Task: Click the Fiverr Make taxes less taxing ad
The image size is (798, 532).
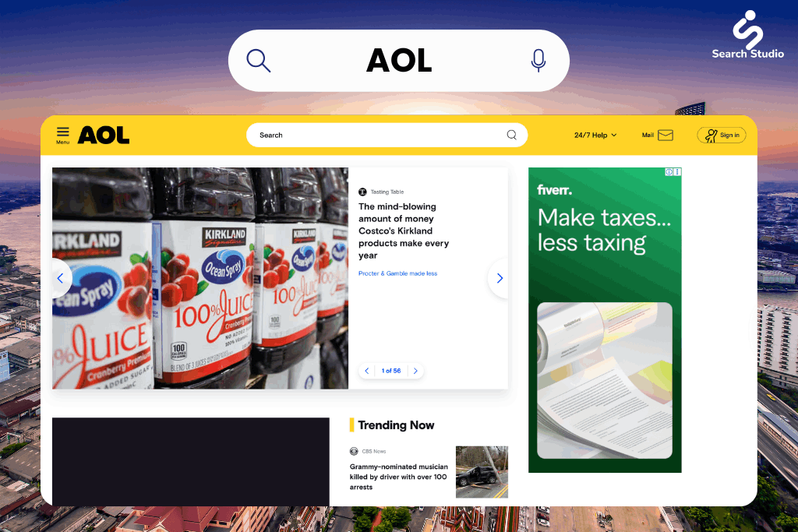Action: point(605,320)
